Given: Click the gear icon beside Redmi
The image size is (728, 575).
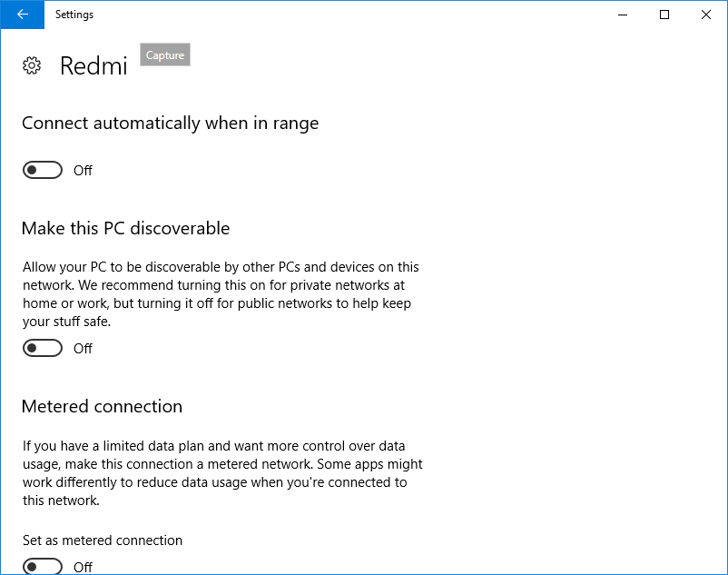Looking at the screenshot, I should pos(32,64).
